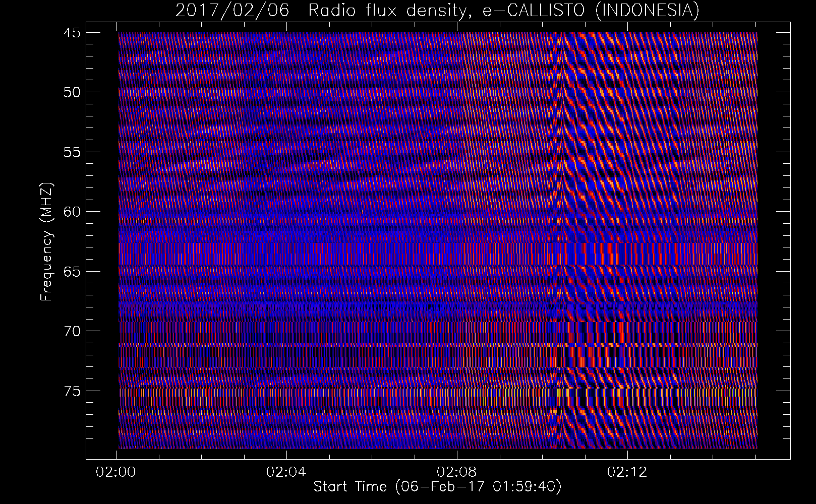Click the 02:08 time tick label
Screen dimensions: 816x504
(457, 472)
